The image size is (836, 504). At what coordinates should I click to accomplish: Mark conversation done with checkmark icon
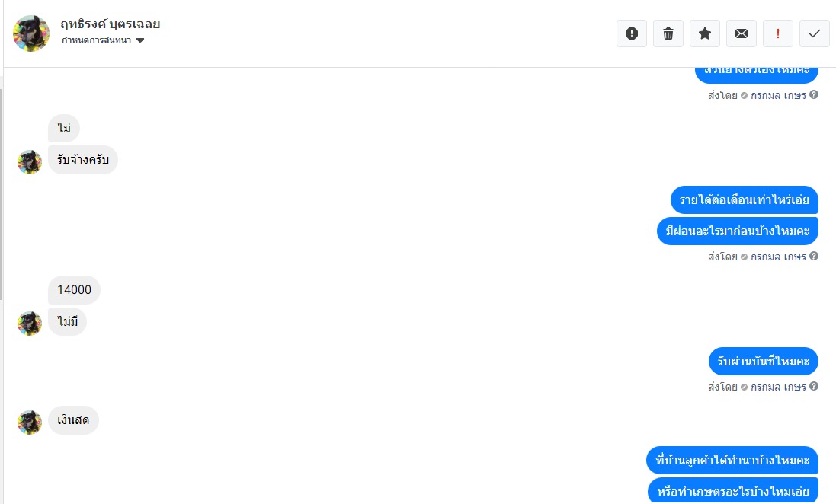[x=814, y=33]
